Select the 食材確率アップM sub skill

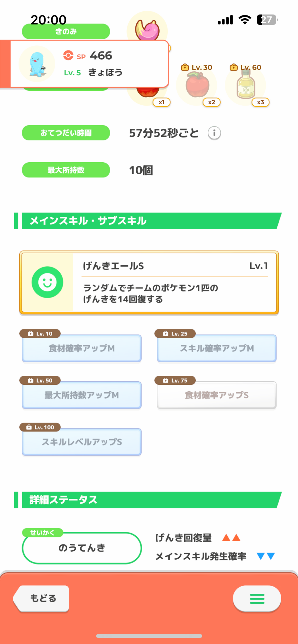[82, 348]
